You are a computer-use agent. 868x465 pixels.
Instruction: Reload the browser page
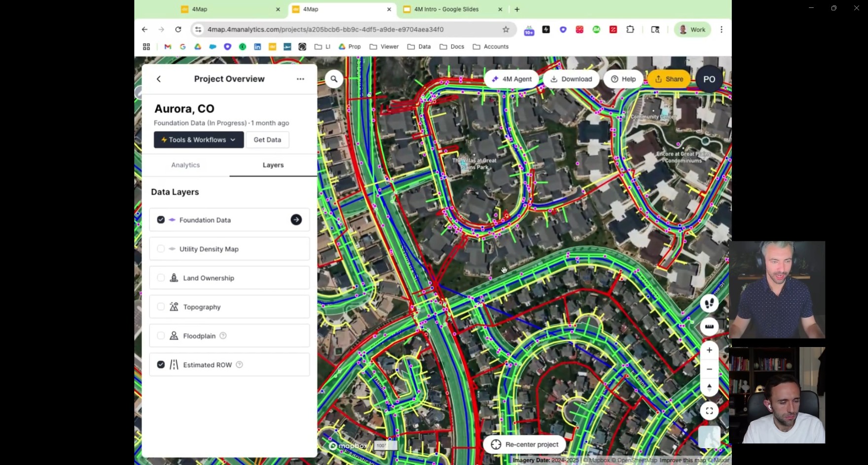point(178,30)
